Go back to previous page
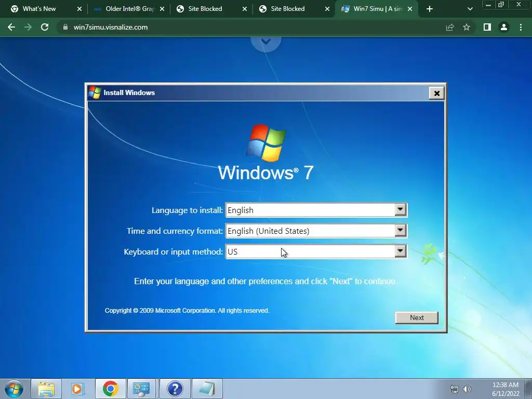The height and width of the screenshot is (399, 532). coord(11,27)
